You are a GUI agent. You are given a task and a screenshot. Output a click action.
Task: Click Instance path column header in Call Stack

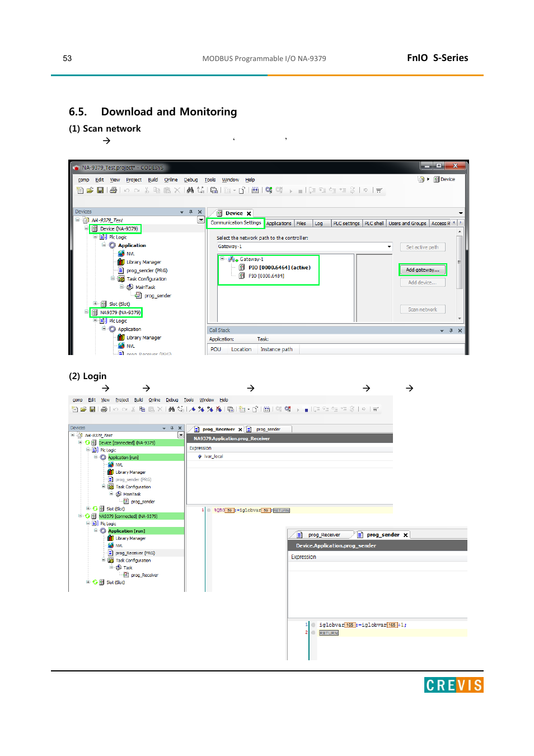pos(277,349)
